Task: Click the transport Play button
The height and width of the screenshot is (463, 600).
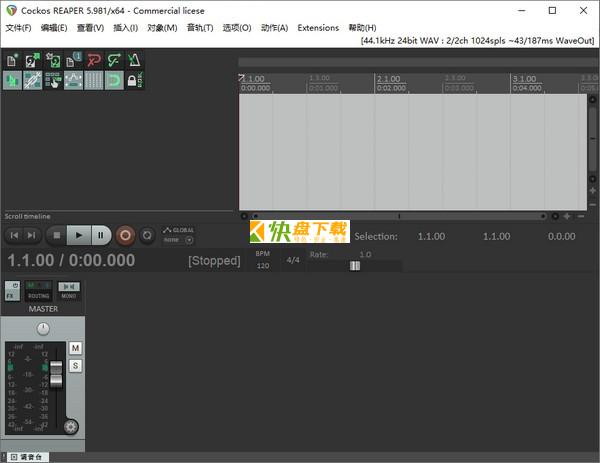Action: [x=79, y=235]
